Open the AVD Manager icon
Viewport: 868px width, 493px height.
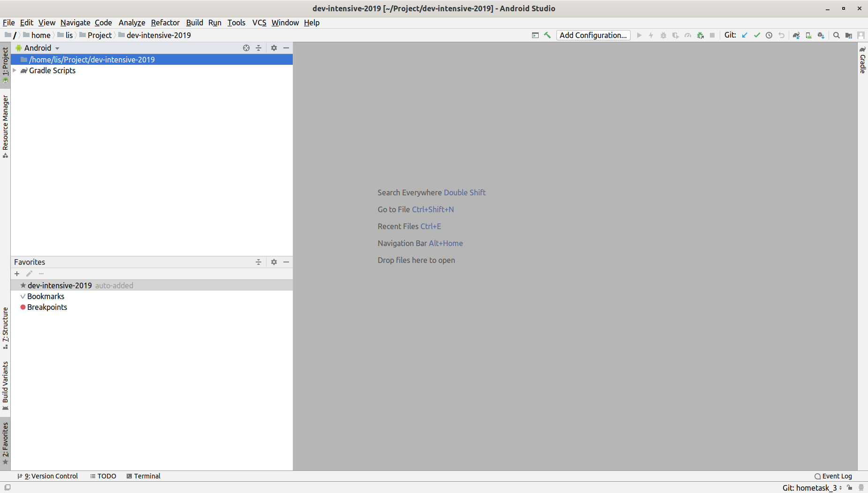click(808, 35)
